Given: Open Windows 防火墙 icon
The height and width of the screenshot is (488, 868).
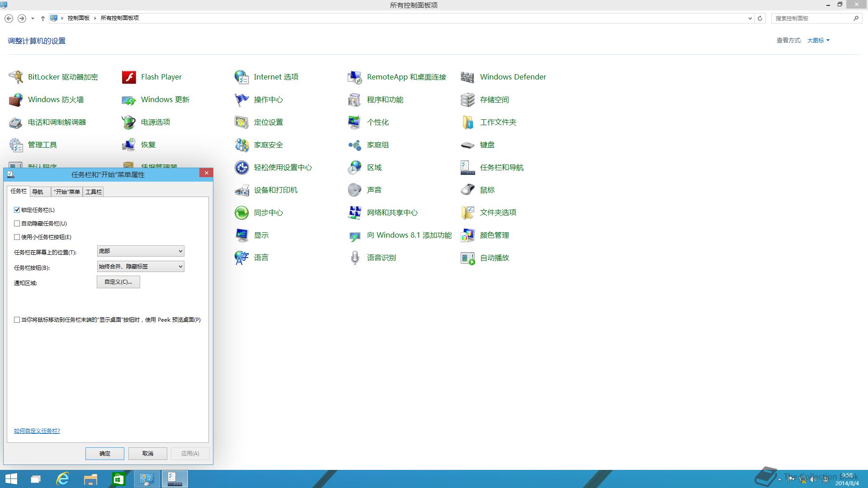Looking at the screenshot, I should click(x=16, y=100).
